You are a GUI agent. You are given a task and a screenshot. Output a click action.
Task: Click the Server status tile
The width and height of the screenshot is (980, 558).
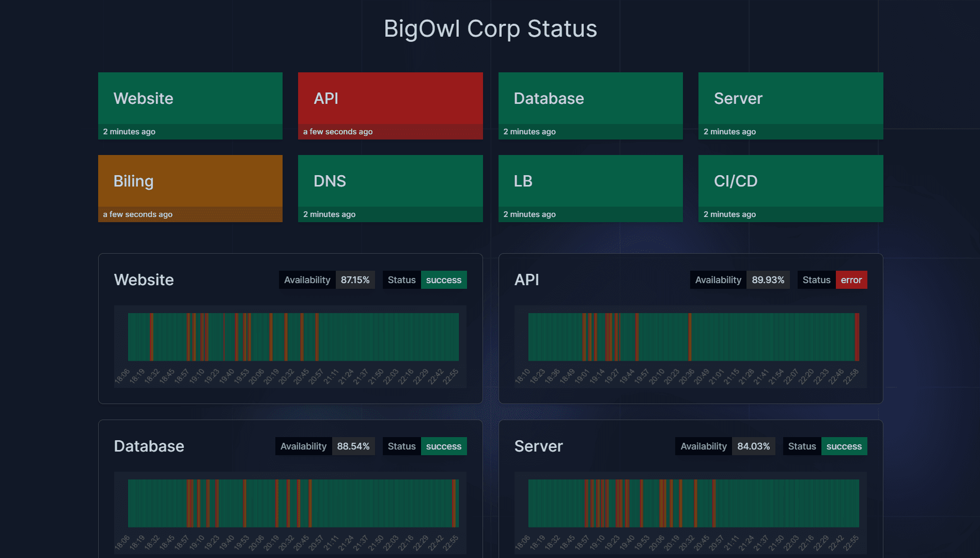(790, 105)
